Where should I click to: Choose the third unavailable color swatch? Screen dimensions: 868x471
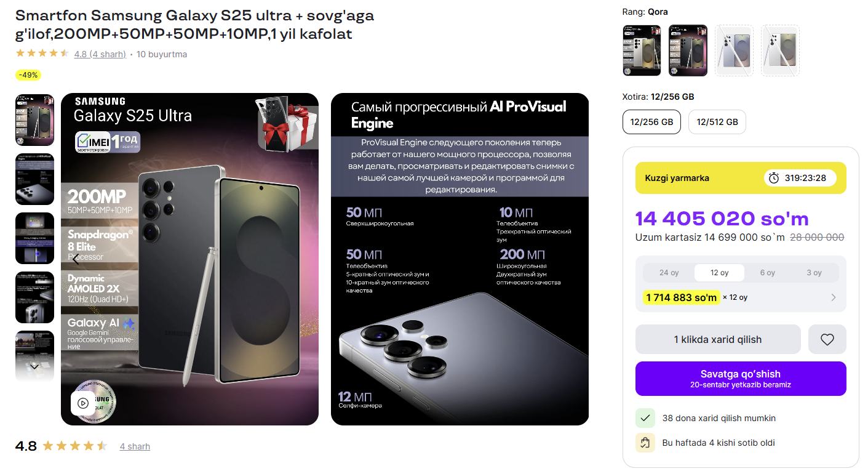tap(734, 50)
